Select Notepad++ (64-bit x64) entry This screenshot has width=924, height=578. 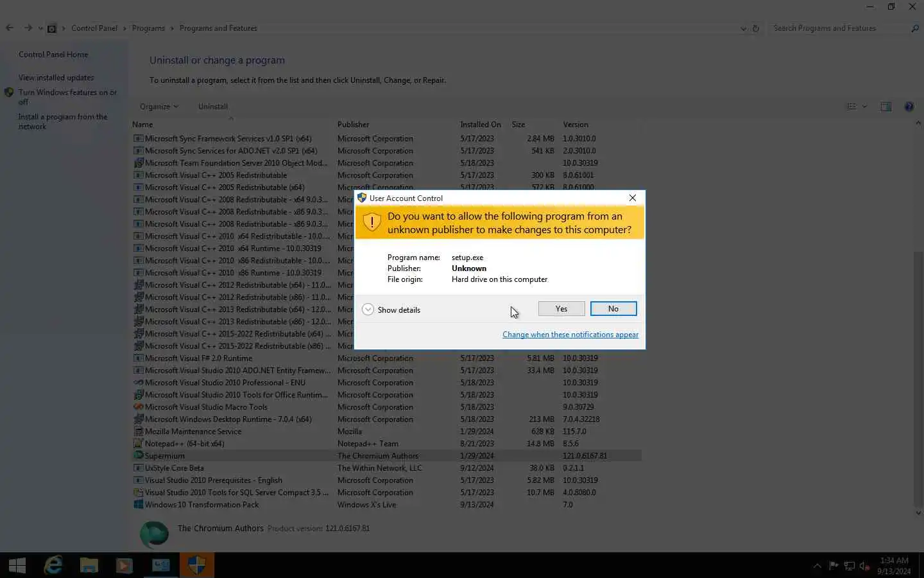coord(386,444)
